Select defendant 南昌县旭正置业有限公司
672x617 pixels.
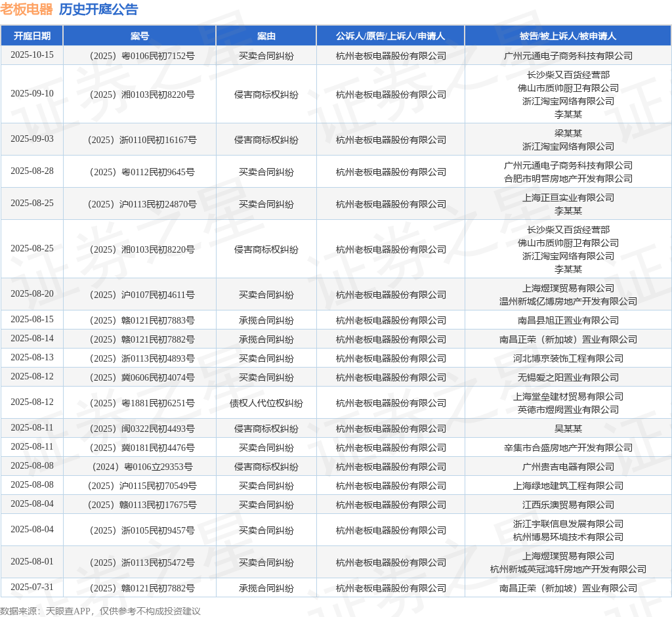[x=568, y=320]
